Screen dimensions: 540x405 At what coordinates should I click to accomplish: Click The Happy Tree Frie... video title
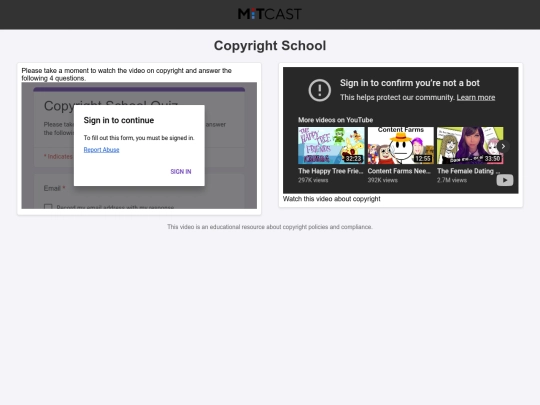[331, 171]
